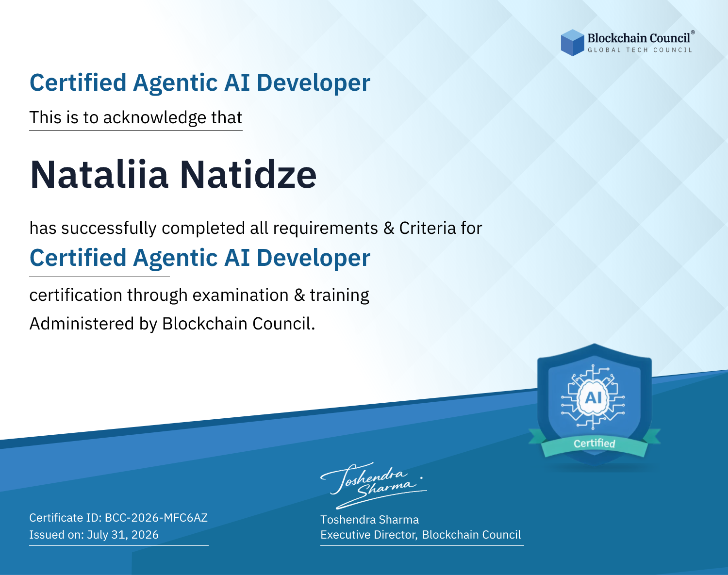This screenshot has width=728, height=575.
Task: Select "has successfully completed all requirements & Criteria for"
Action: [256, 228]
